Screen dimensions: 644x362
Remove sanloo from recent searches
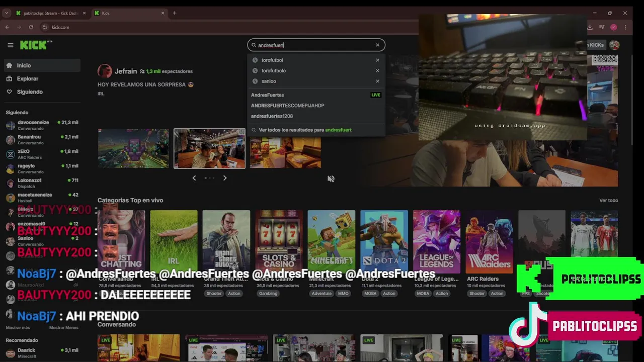point(377,81)
